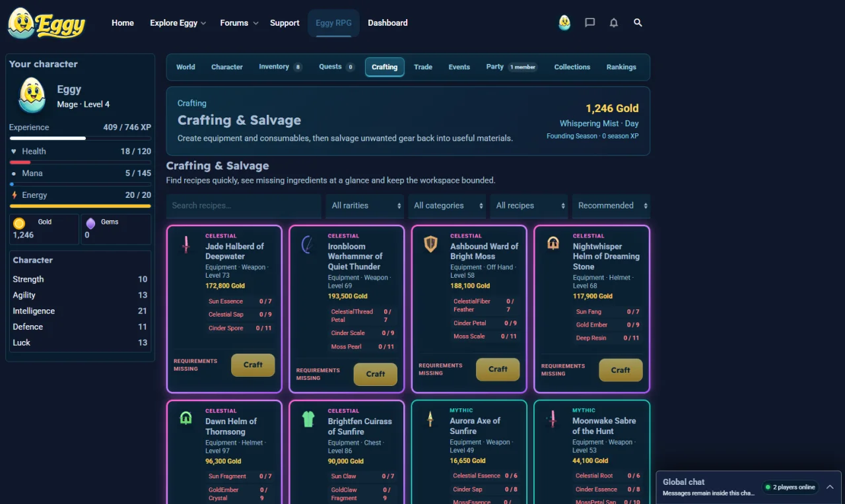
Task: Switch to the Inventory tab
Action: pyautogui.click(x=280, y=67)
